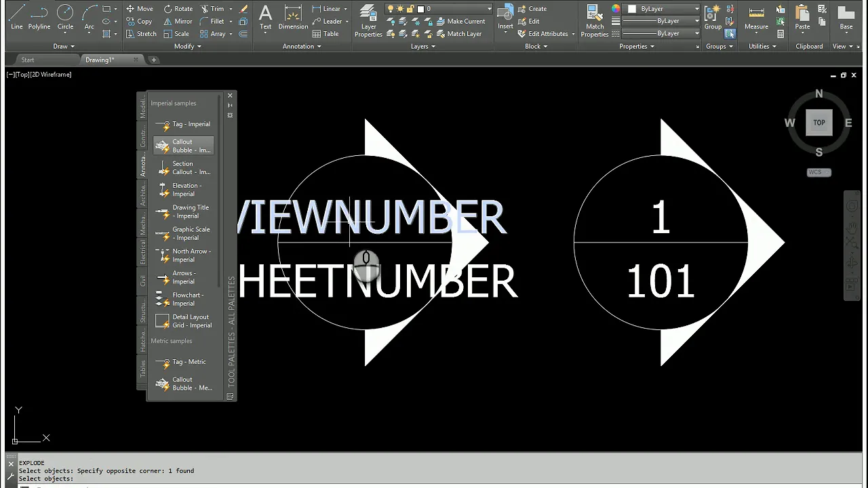Insert Callout Bubble - Imperial from palette

pos(184,146)
